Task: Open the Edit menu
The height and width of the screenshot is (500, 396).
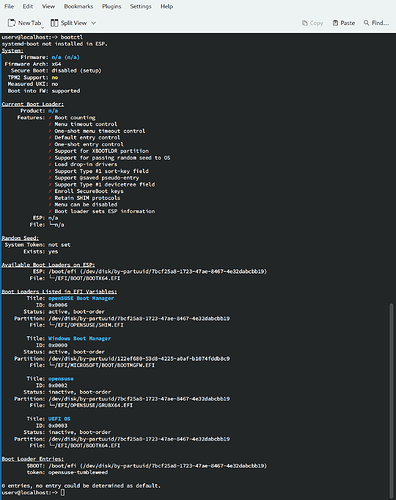Action: [x=28, y=6]
